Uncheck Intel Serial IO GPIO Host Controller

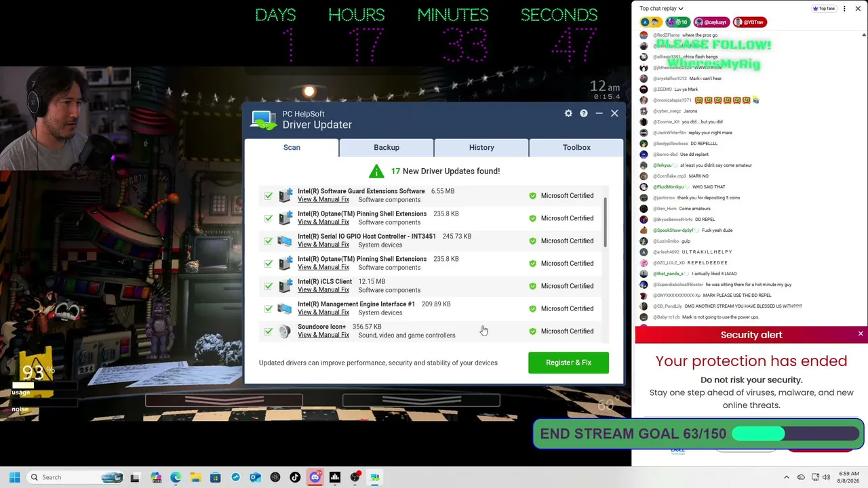coord(269,241)
